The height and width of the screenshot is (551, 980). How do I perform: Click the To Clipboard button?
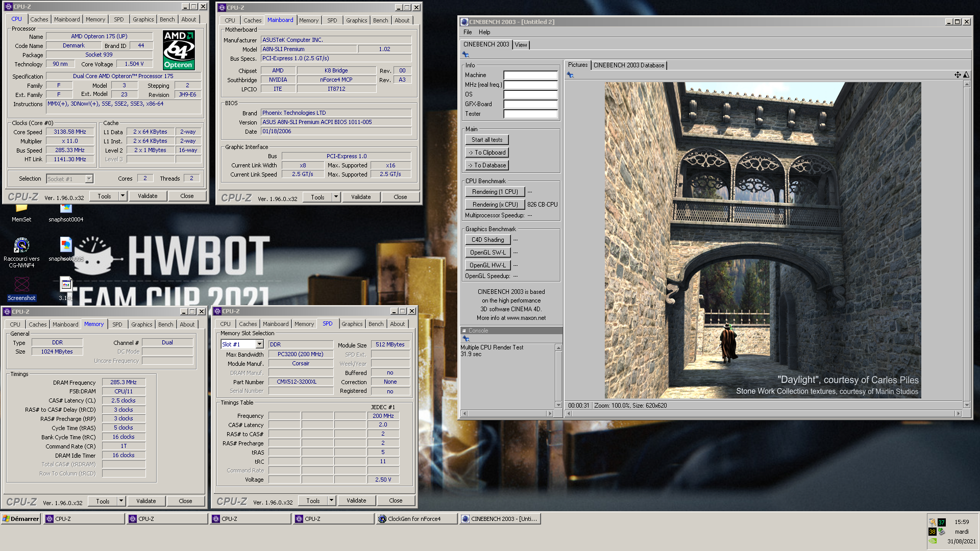487,153
